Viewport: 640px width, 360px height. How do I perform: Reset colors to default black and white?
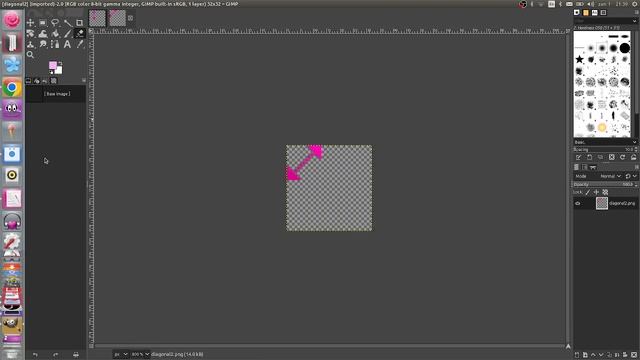(x=51, y=72)
